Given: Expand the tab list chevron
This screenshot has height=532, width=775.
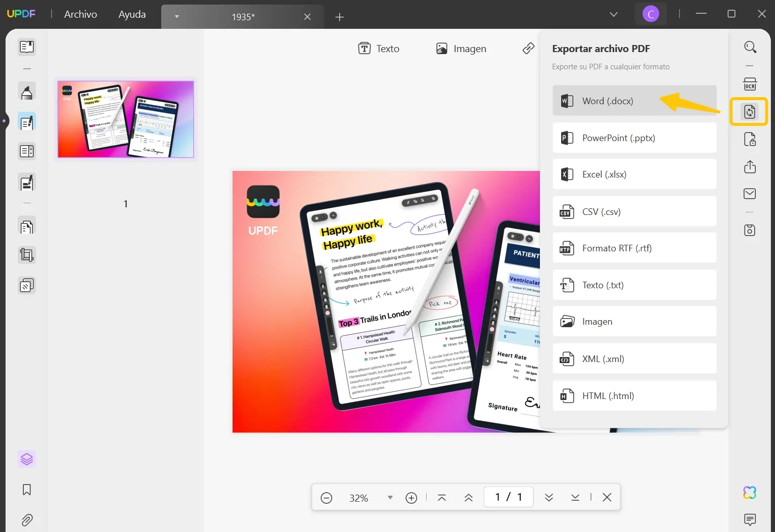Looking at the screenshot, I should pyautogui.click(x=176, y=17).
